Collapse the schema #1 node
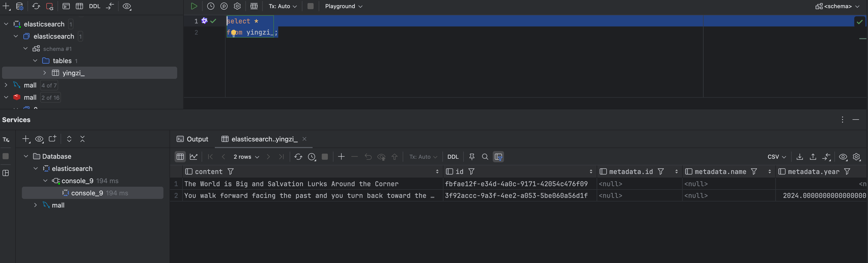 (26, 49)
